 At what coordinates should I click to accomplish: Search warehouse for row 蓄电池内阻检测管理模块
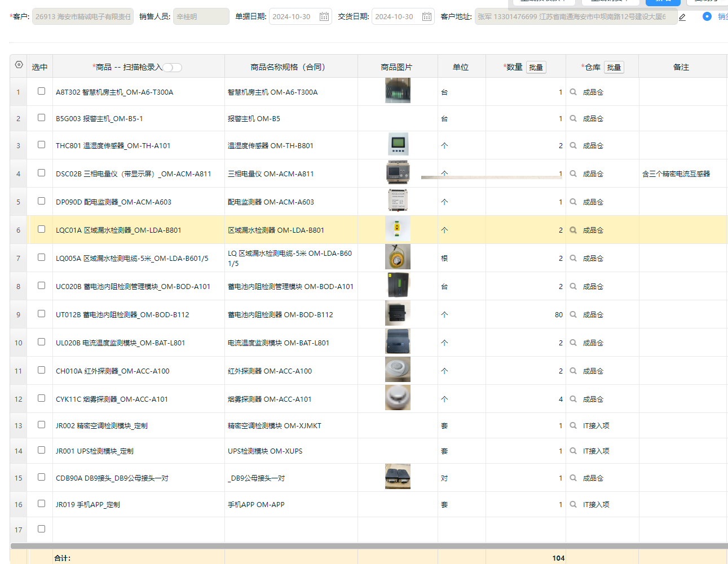[573, 286]
